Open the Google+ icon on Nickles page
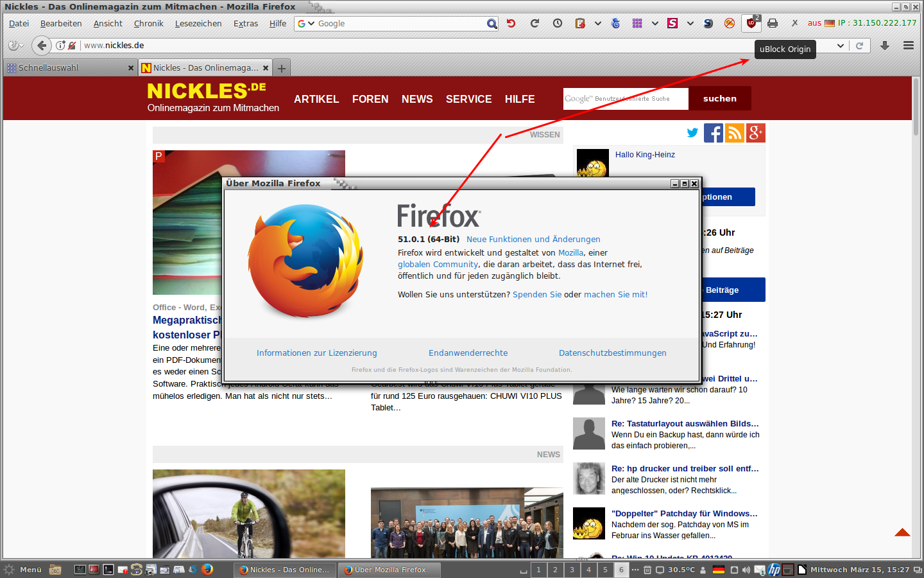Screen dimensions: 924x578 [756, 133]
